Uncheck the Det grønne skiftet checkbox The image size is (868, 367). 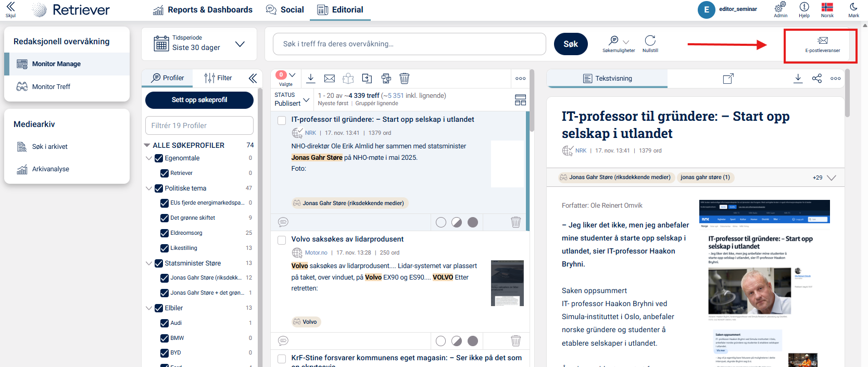click(165, 218)
